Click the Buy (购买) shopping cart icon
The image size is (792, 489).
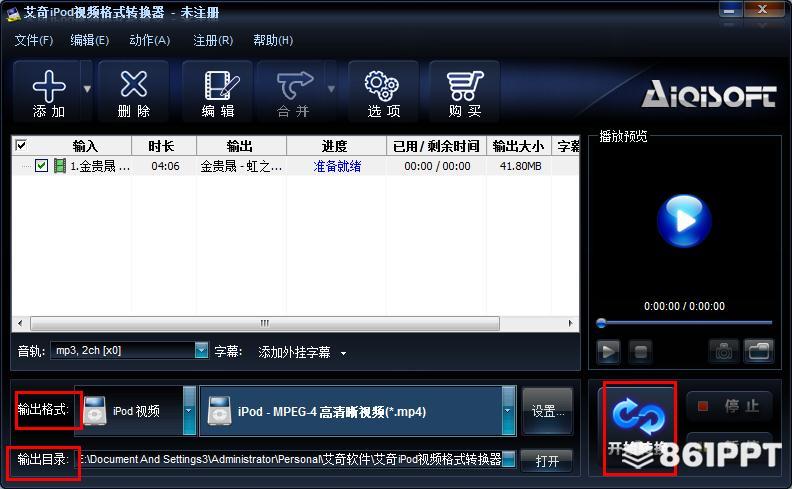coord(465,85)
